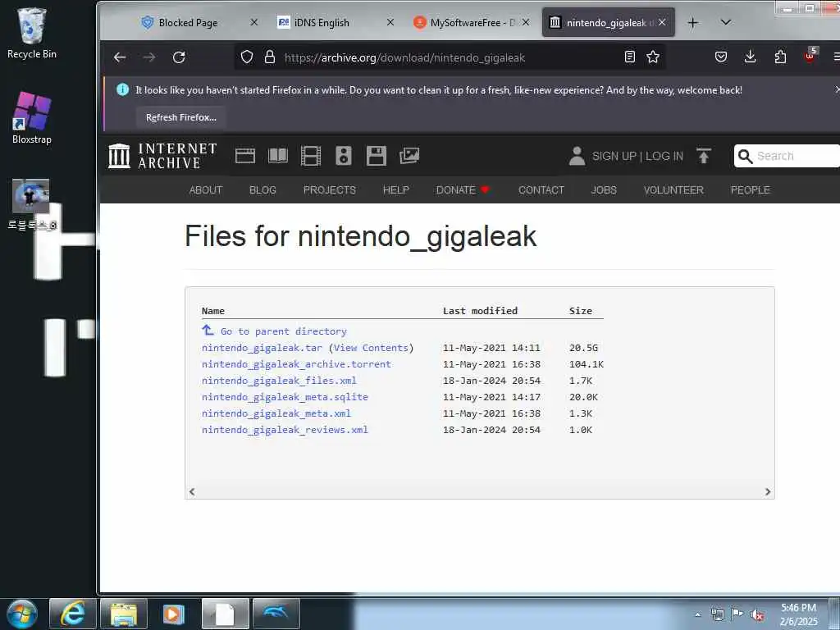840x630 pixels.
Task: Open the Pocket save icon
Action: (721, 57)
